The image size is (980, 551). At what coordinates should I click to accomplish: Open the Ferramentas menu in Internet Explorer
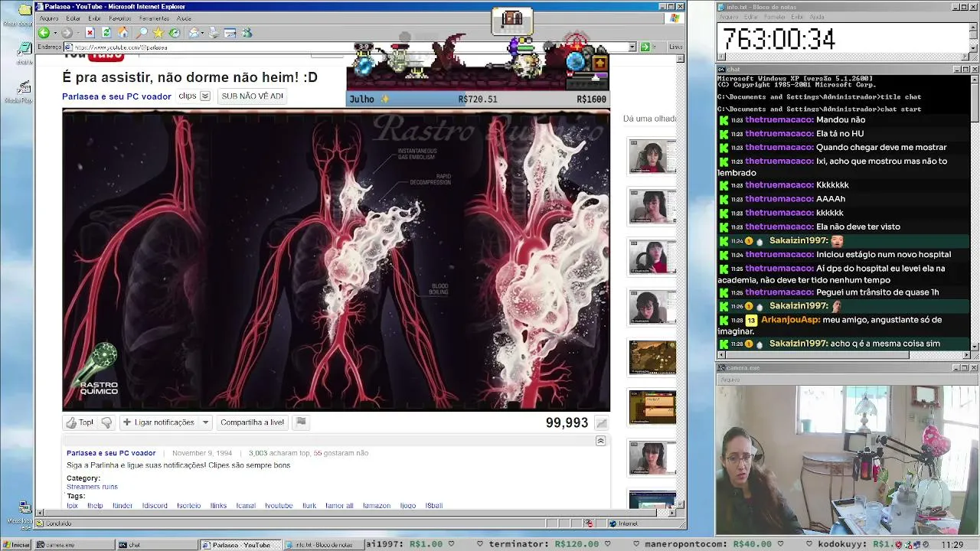pyautogui.click(x=154, y=18)
